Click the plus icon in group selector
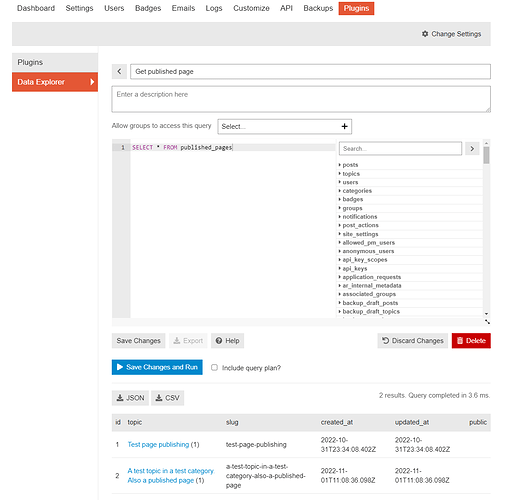505x500 pixels. point(344,126)
